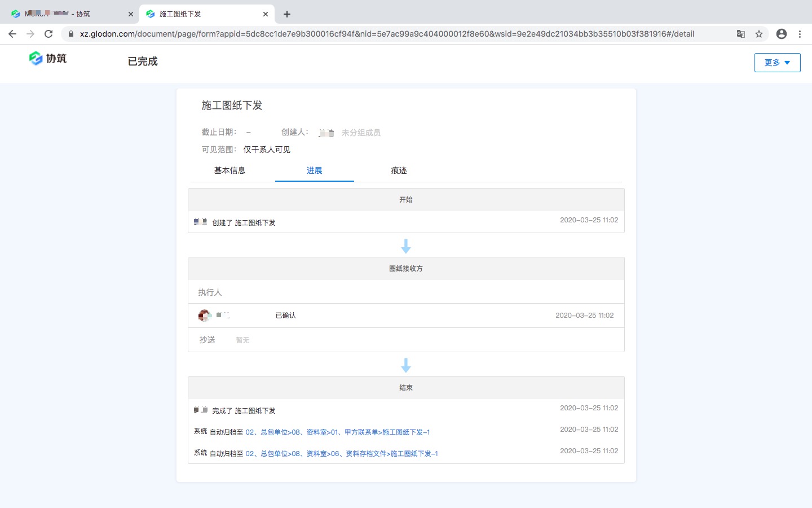Switch to the 痕迹 tab
This screenshot has width=812, height=508.
399,170
